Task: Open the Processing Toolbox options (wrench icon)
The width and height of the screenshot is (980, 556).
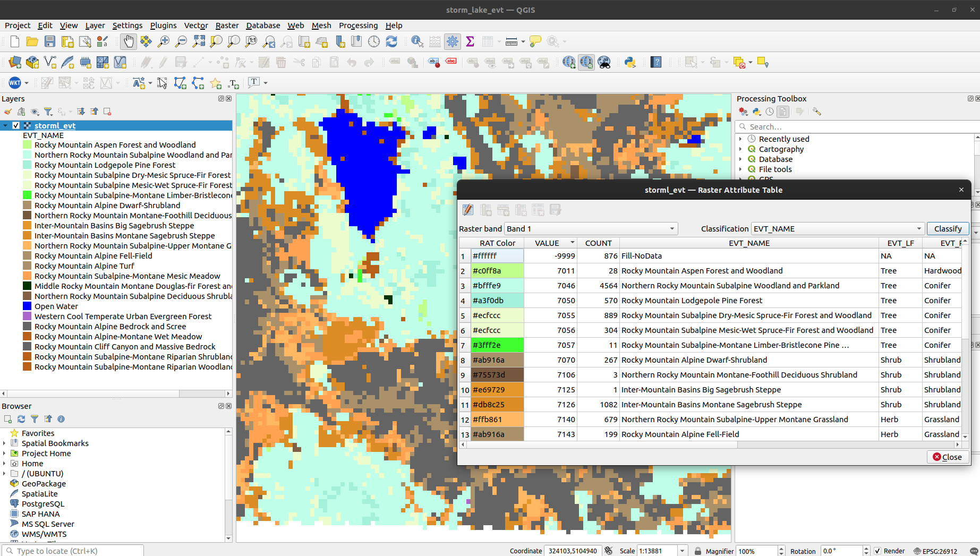Action: [816, 112]
